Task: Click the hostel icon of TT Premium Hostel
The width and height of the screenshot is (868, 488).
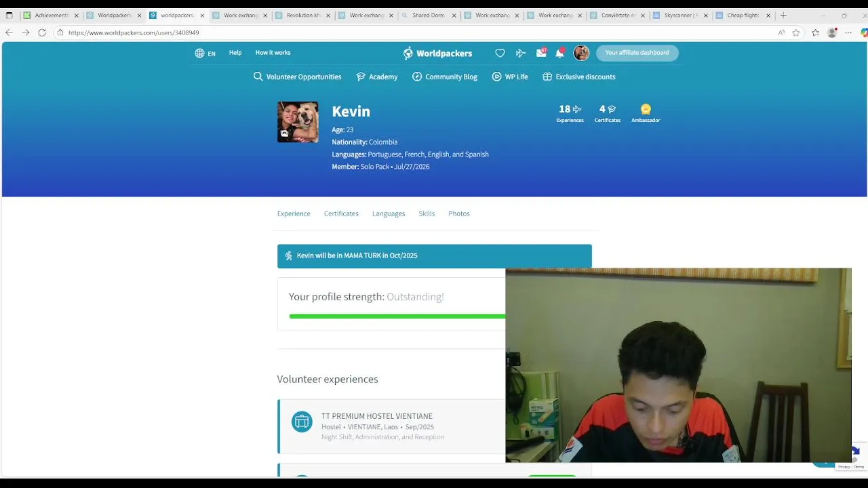Action: pos(302,422)
